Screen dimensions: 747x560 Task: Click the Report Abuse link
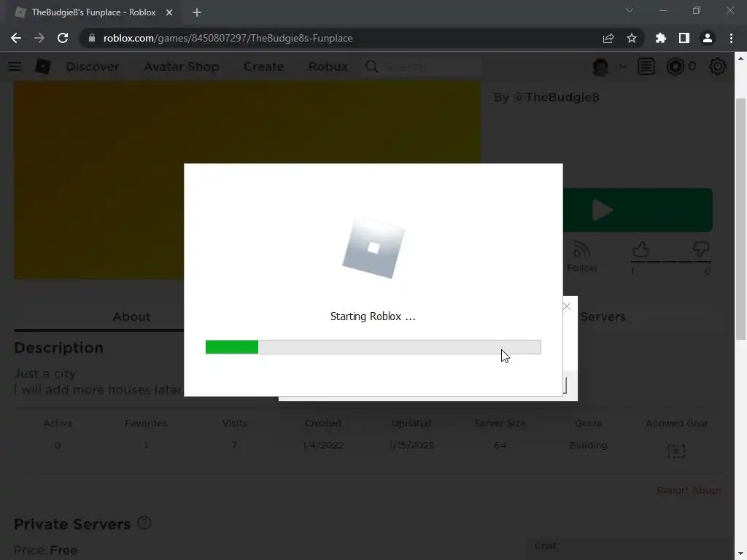(x=689, y=491)
